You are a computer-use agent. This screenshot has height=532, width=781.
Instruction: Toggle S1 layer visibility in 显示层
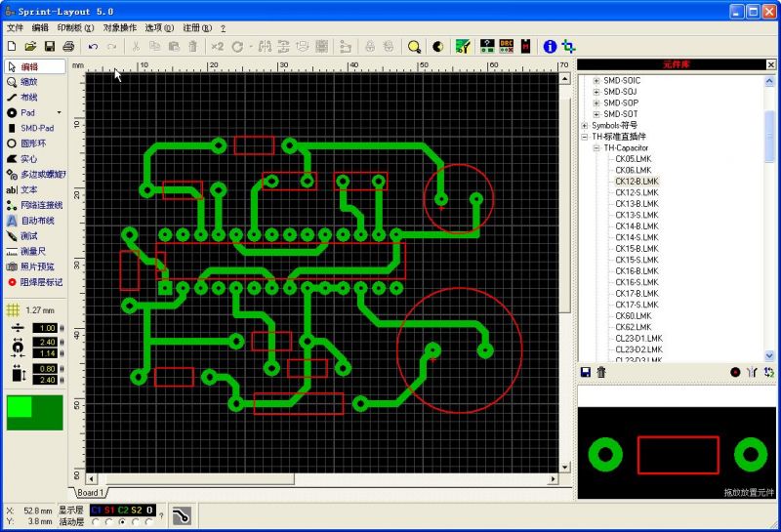[109, 510]
